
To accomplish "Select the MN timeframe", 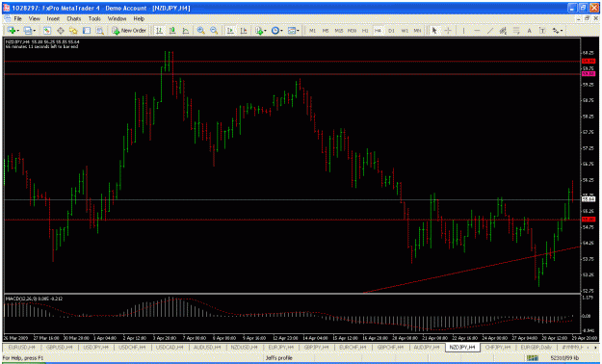I will [417, 31].
